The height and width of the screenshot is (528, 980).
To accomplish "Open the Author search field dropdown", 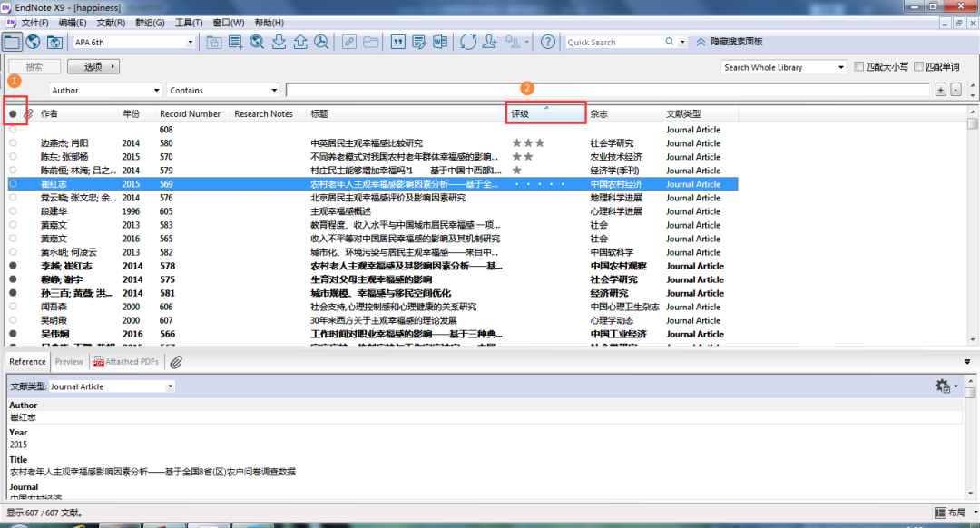I will [x=156, y=91].
